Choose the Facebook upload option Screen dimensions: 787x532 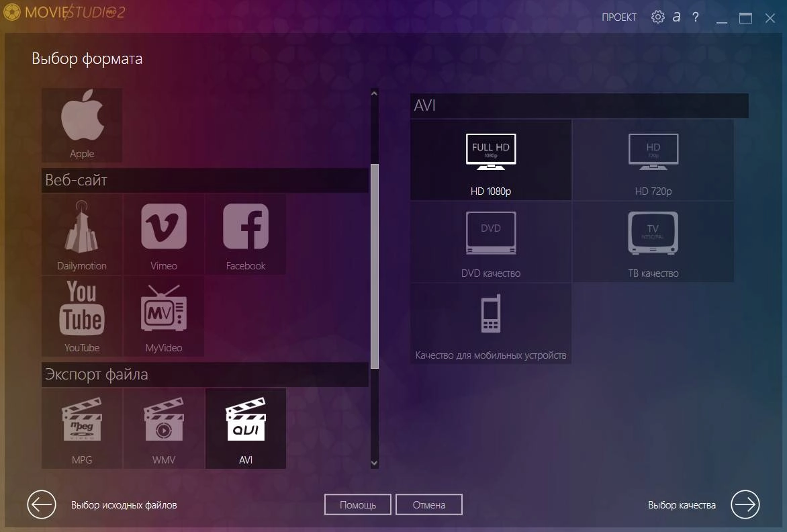[x=246, y=234]
